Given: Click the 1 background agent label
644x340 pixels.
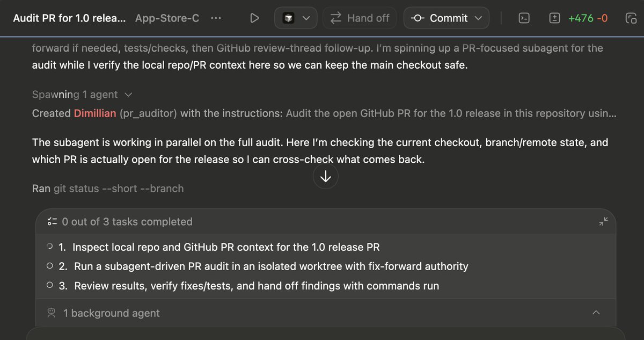Looking at the screenshot, I should pos(111,313).
